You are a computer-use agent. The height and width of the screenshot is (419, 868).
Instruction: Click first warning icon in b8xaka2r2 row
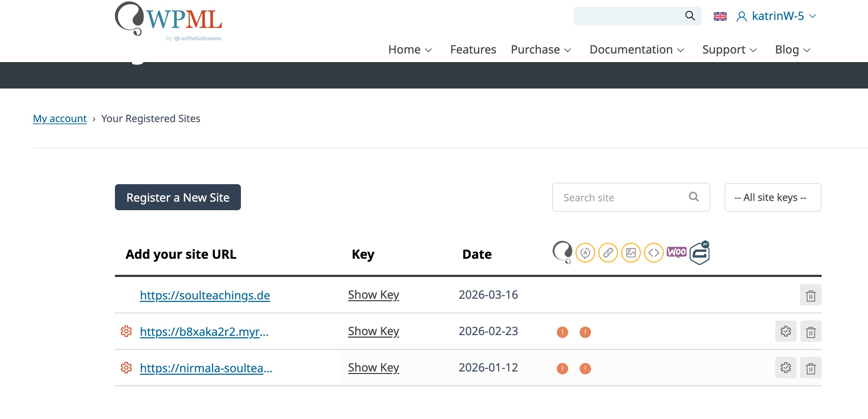(x=562, y=332)
